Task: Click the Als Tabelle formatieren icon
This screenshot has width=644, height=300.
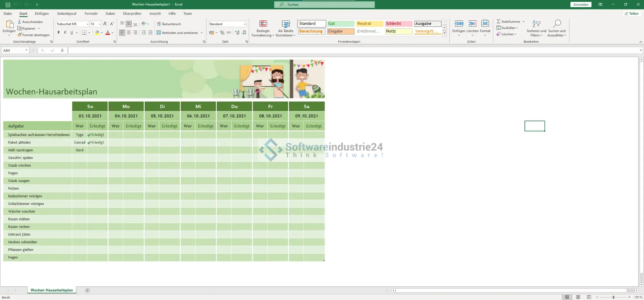Action: [x=286, y=24]
